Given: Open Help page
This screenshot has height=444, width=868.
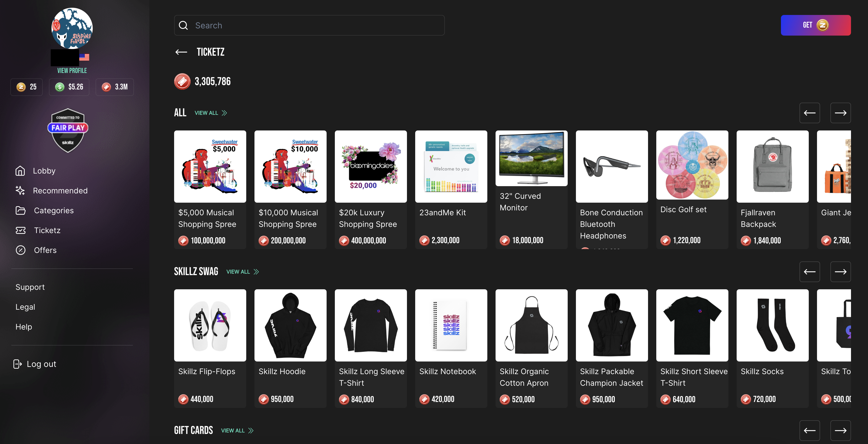Looking at the screenshot, I should click(x=24, y=327).
